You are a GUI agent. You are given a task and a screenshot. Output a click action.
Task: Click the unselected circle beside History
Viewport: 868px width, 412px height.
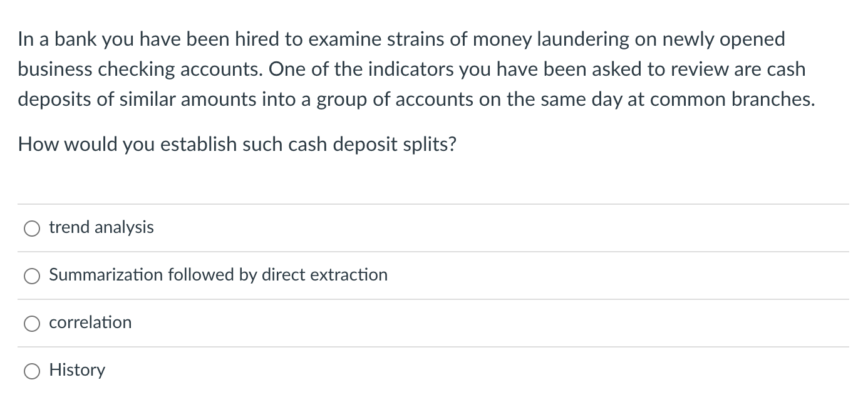[32, 371]
